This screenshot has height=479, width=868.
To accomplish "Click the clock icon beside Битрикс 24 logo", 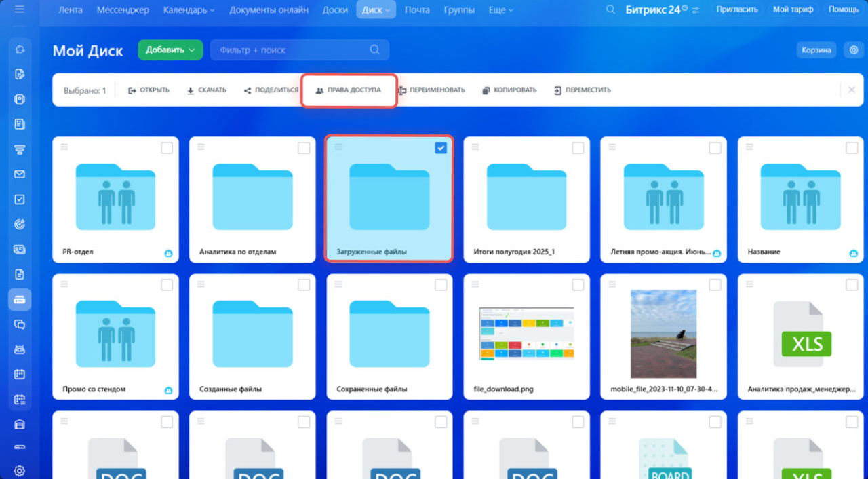I will (684, 7).
